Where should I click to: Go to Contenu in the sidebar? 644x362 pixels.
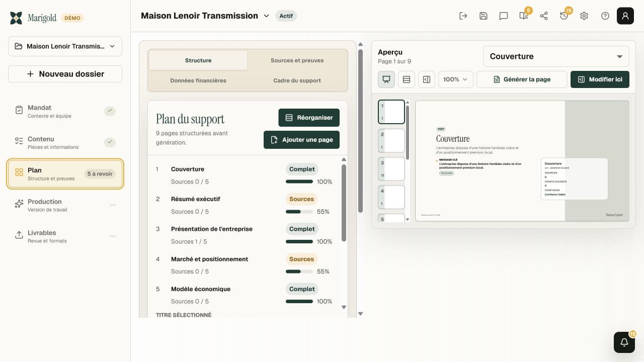[65, 143]
